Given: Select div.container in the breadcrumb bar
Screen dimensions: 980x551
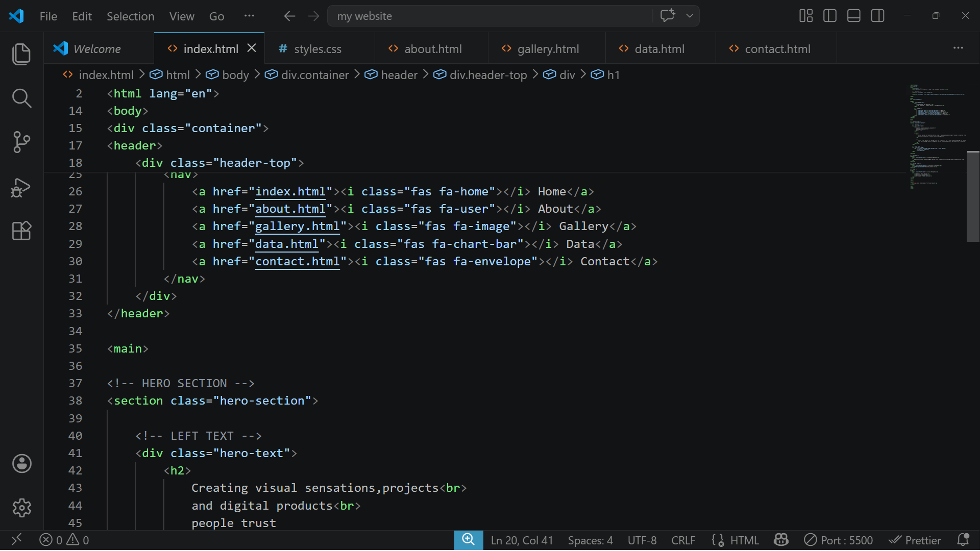Looking at the screenshot, I should (x=314, y=74).
